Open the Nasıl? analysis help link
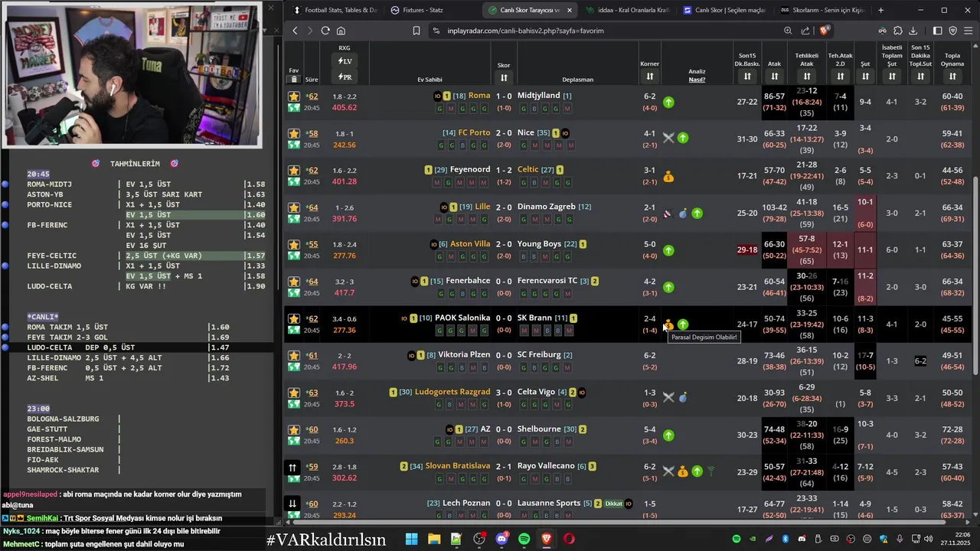The height and width of the screenshot is (551, 980). click(697, 80)
